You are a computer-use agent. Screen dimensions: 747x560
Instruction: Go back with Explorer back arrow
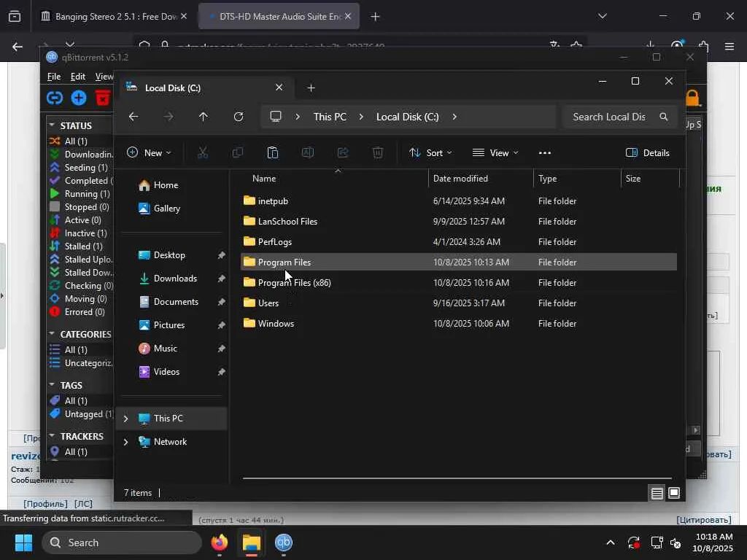coord(133,117)
